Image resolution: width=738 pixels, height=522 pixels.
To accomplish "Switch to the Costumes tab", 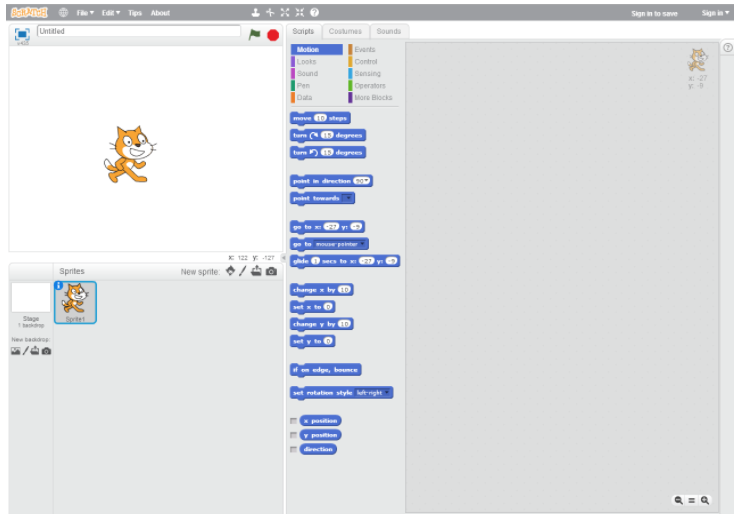I will point(345,31).
